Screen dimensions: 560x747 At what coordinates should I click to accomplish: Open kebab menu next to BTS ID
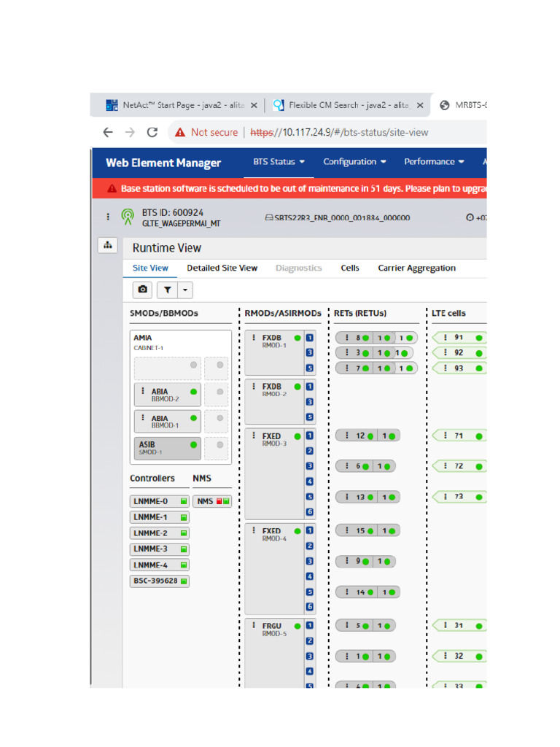point(108,217)
